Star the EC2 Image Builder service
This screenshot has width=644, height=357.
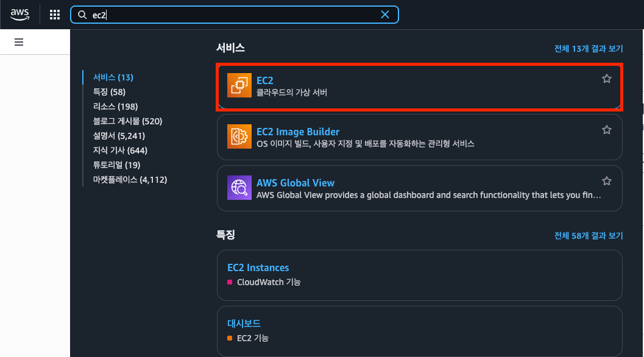pyautogui.click(x=606, y=130)
